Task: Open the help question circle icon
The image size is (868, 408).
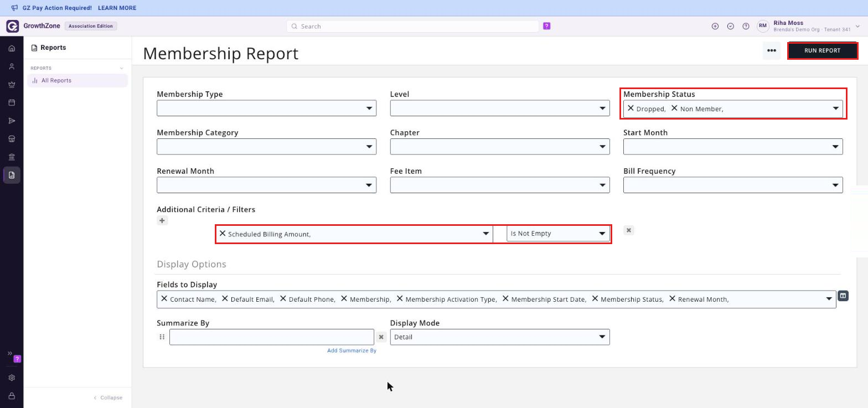Action: (x=746, y=26)
